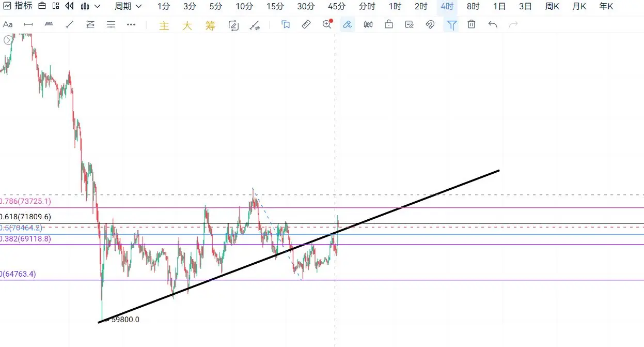Select the Fibonacci retracement levels tool

90,24
